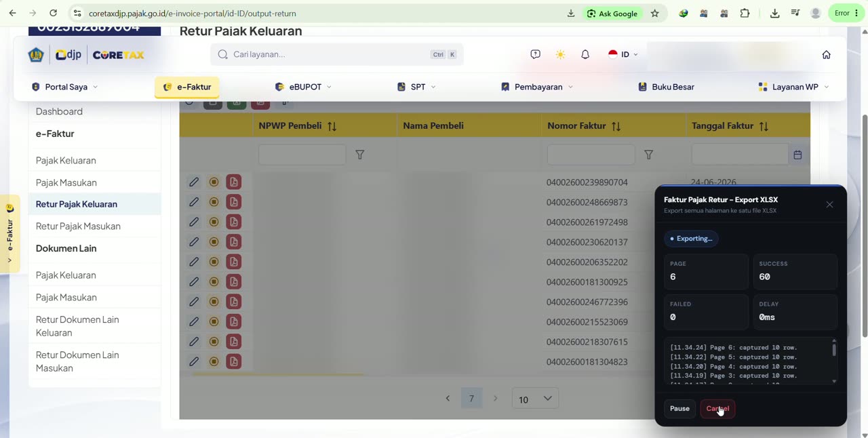Focus the Nomor Faktur filter input
Image resolution: width=868 pixels, height=438 pixels.
591,155
